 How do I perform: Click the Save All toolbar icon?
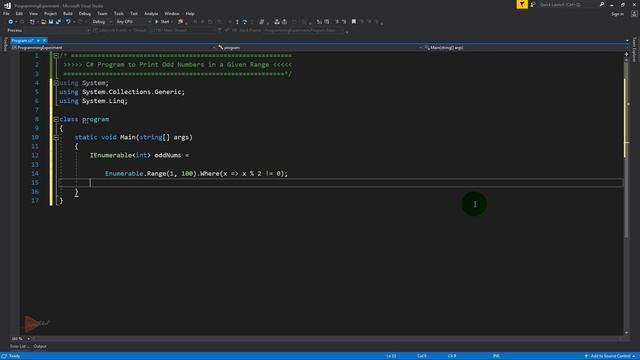58,22
